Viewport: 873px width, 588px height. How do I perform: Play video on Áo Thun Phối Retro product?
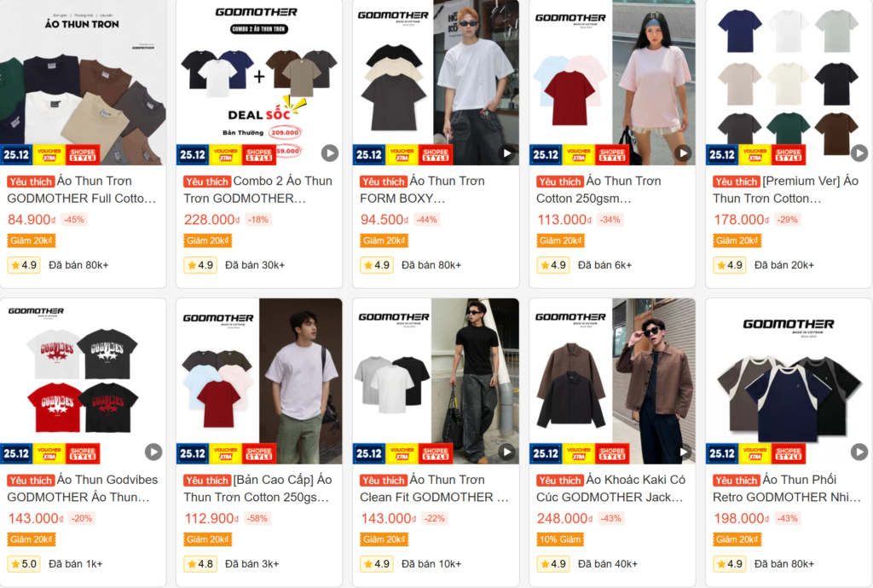click(859, 452)
